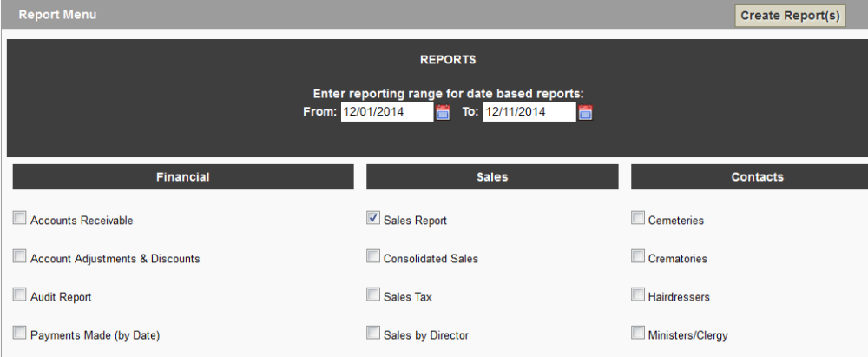Select the Payments Made (by Date) checkbox

19,333
